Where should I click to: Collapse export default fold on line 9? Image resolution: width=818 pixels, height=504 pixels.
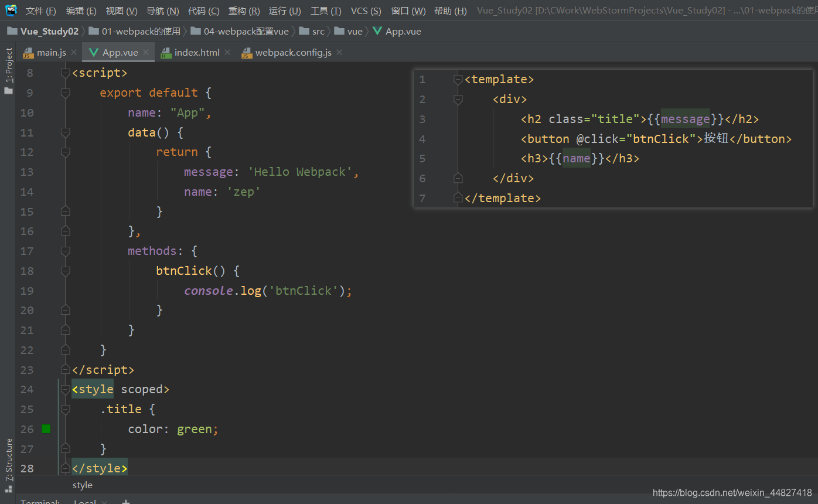click(x=66, y=93)
